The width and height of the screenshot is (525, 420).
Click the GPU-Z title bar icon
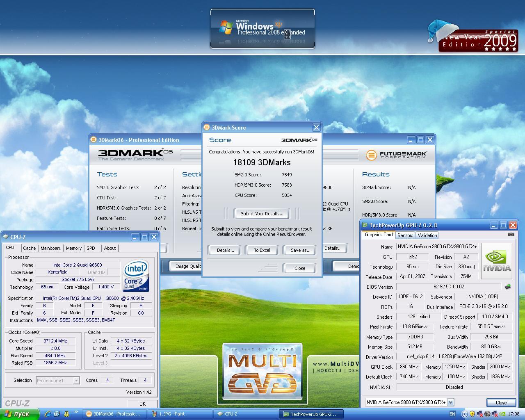pos(365,225)
